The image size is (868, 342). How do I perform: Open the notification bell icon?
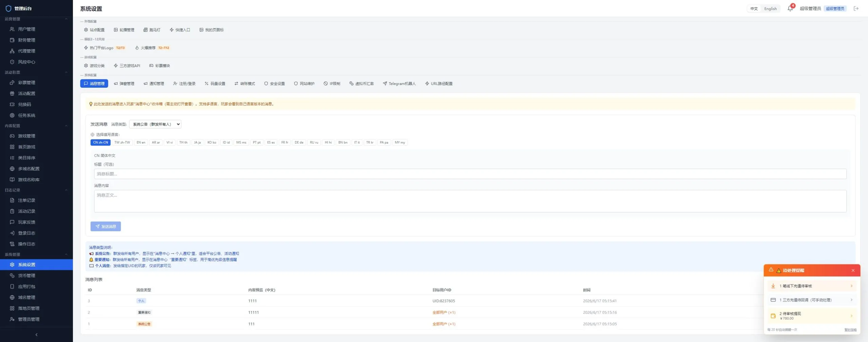tap(790, 8)
